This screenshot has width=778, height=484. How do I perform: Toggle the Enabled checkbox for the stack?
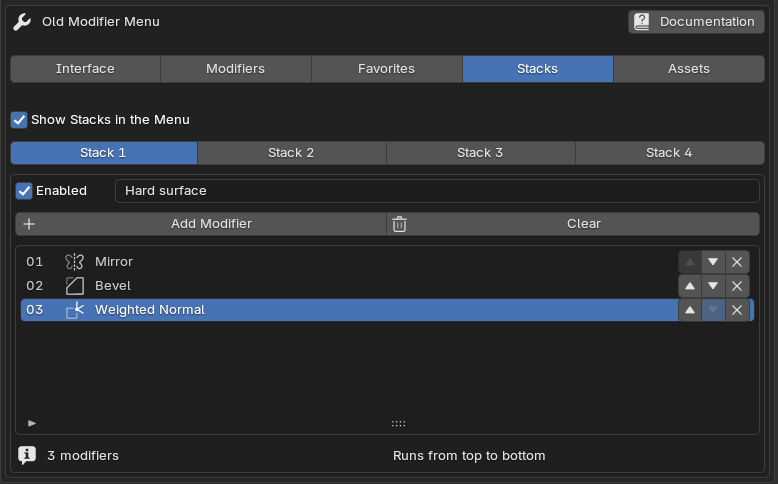[x=24, y=191]
